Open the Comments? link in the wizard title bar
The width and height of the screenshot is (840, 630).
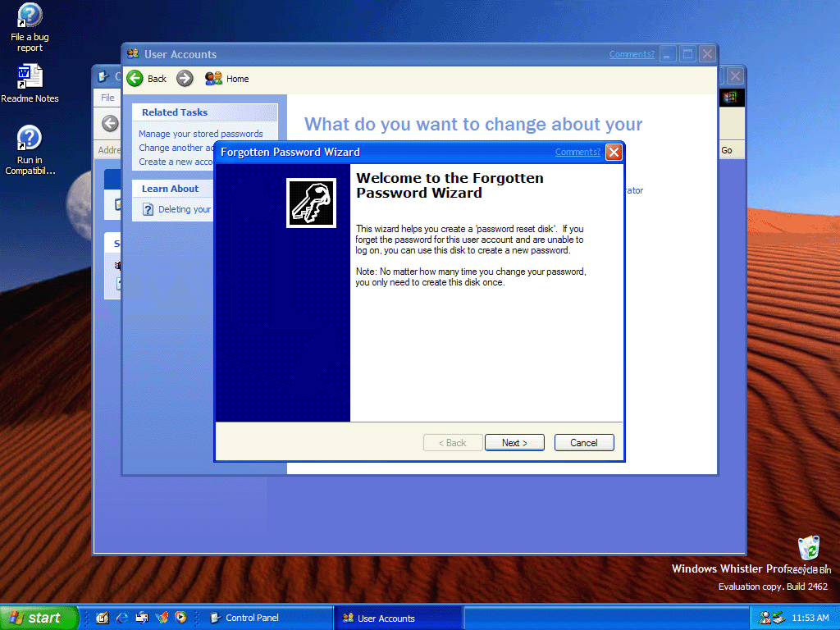pos(577,152)
